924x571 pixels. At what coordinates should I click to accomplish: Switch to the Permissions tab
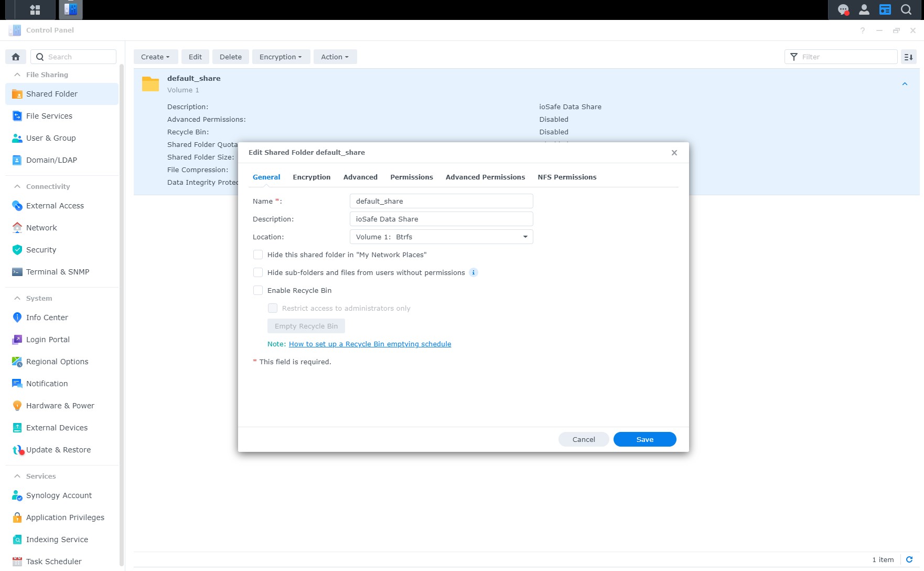(x=411, y=177)
